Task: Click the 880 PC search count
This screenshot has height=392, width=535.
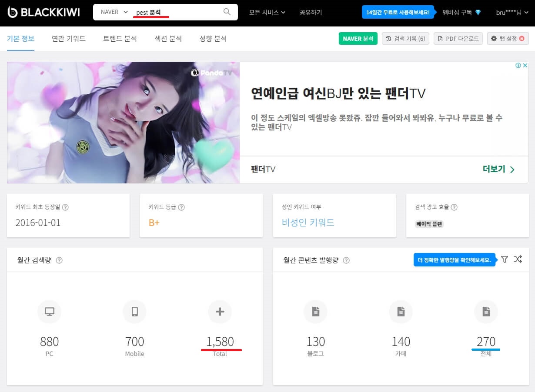Action: [50, 342]
